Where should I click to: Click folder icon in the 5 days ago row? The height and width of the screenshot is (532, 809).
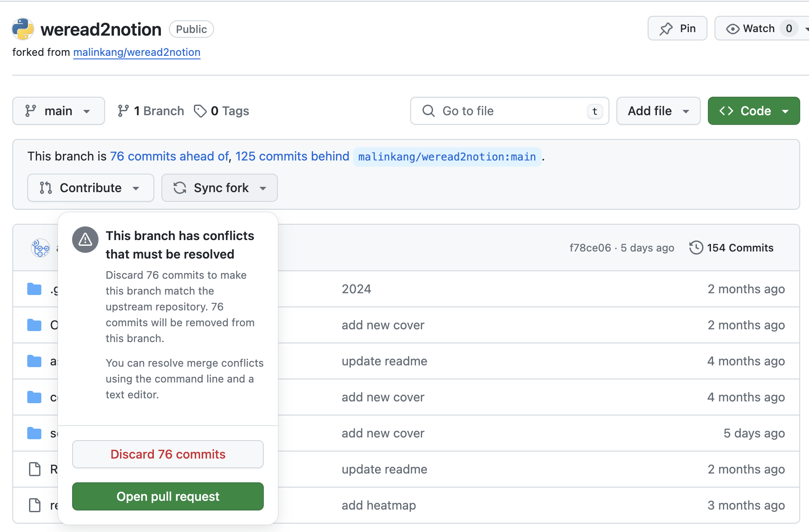tap(34, 433)
